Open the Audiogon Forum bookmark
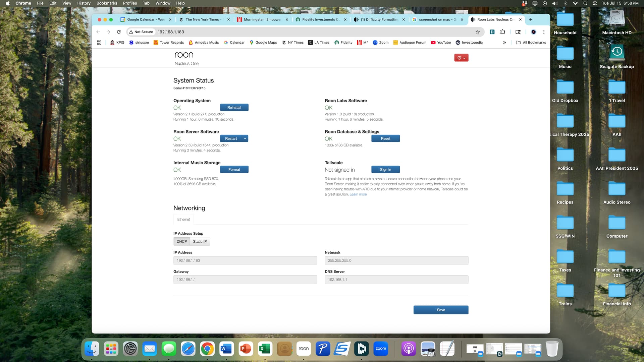The image size is (644, 362). click(x=410, y=43)
